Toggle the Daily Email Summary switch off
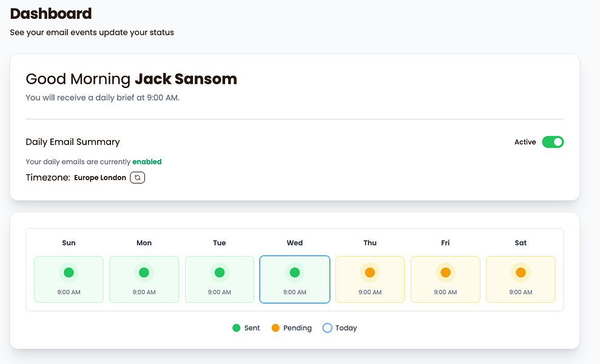 pyautogui.click(x=552, y=141)
